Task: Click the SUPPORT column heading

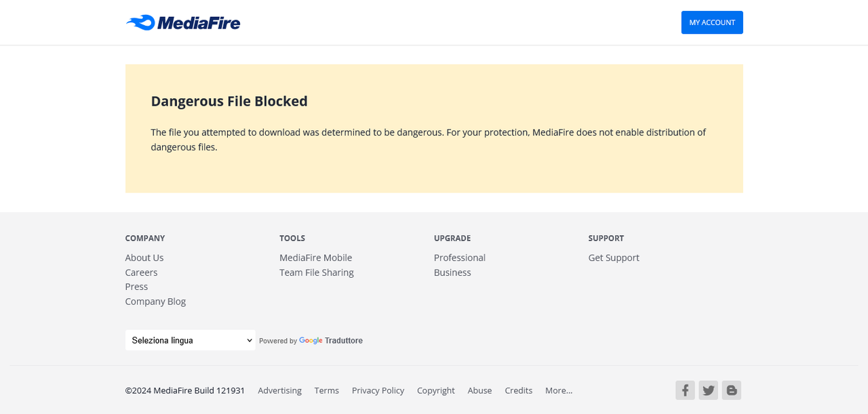Action: click(606, 239)
